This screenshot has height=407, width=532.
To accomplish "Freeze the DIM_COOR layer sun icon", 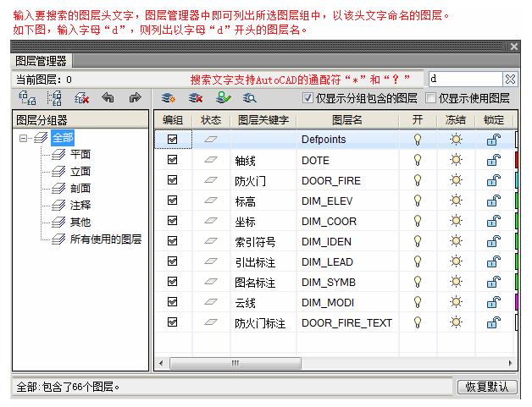I will click(x=456, y=221).
